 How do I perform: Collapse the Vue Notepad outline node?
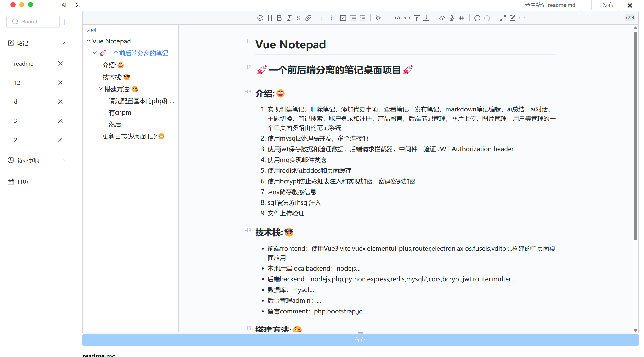88,41
